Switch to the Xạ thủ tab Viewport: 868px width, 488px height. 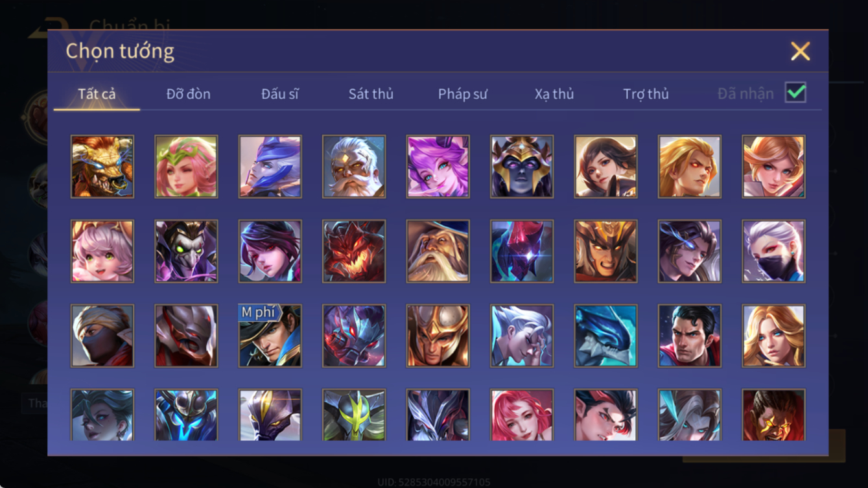554,94
